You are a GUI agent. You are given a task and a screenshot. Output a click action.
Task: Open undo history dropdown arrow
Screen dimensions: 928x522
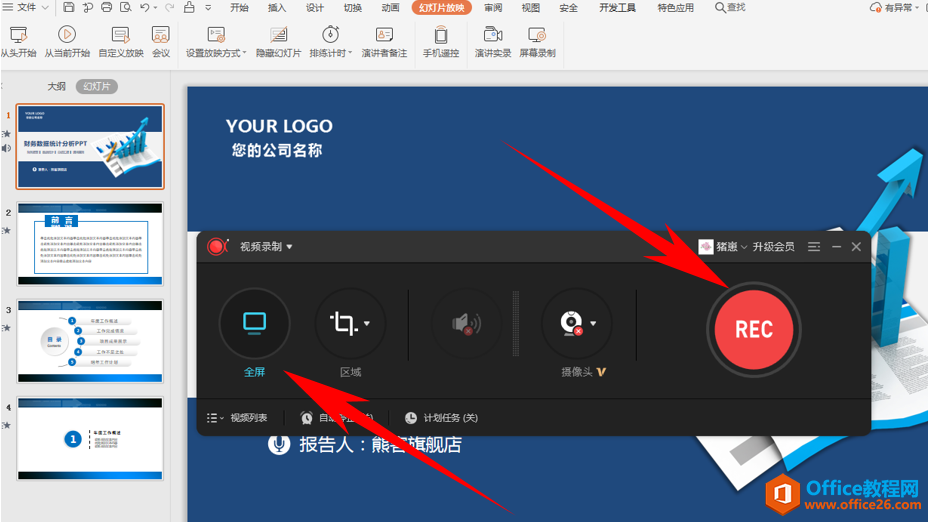tap(156, 8)
